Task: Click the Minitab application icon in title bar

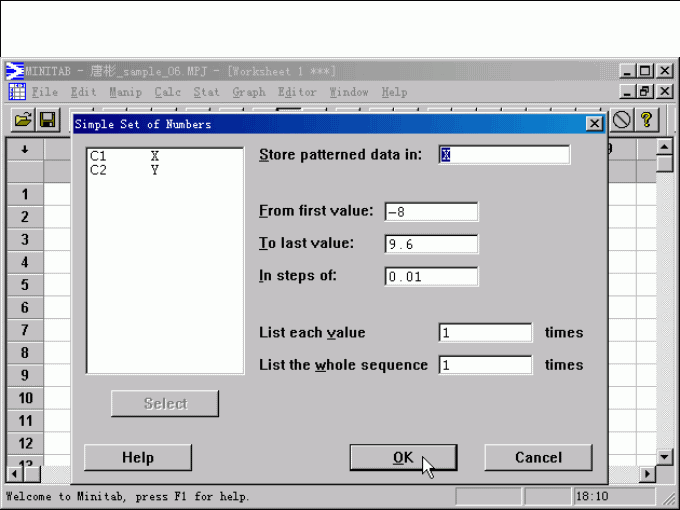Action: (15, 71)
